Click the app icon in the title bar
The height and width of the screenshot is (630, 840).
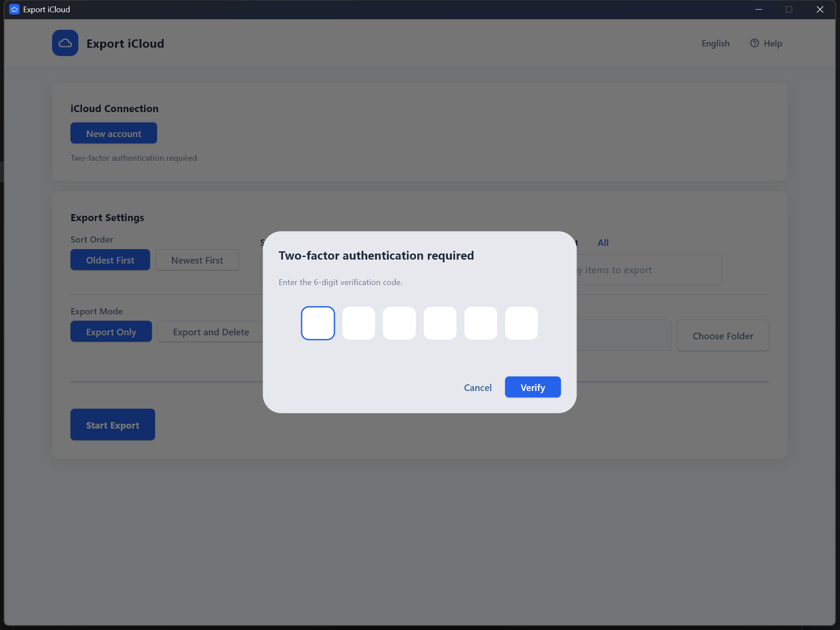click(14, 9)
